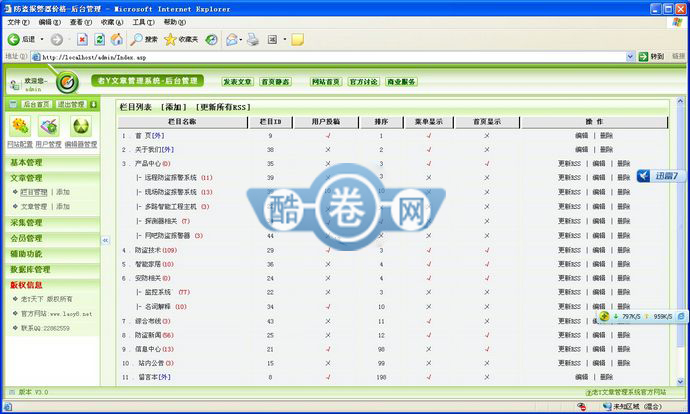690x414 pixels.
Task: Open 编辑器管理 green sphere icon
Action: tap(81, 127)
